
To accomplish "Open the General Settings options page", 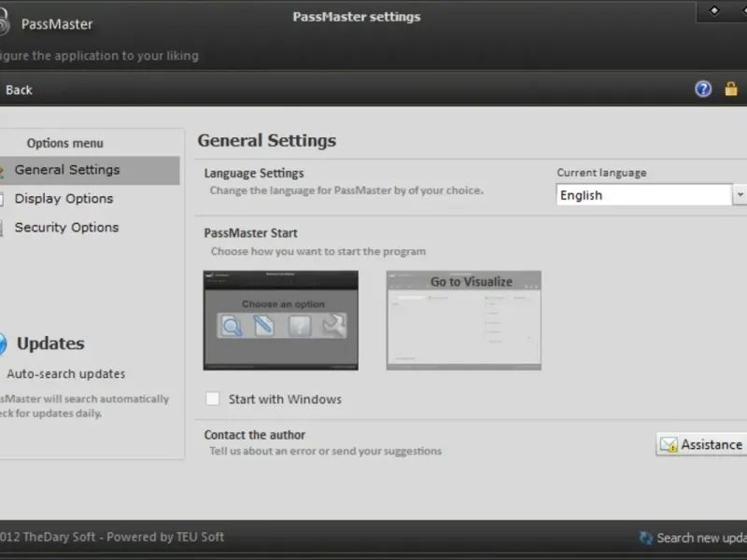I will pyautogui.click(x=90, y=170).
